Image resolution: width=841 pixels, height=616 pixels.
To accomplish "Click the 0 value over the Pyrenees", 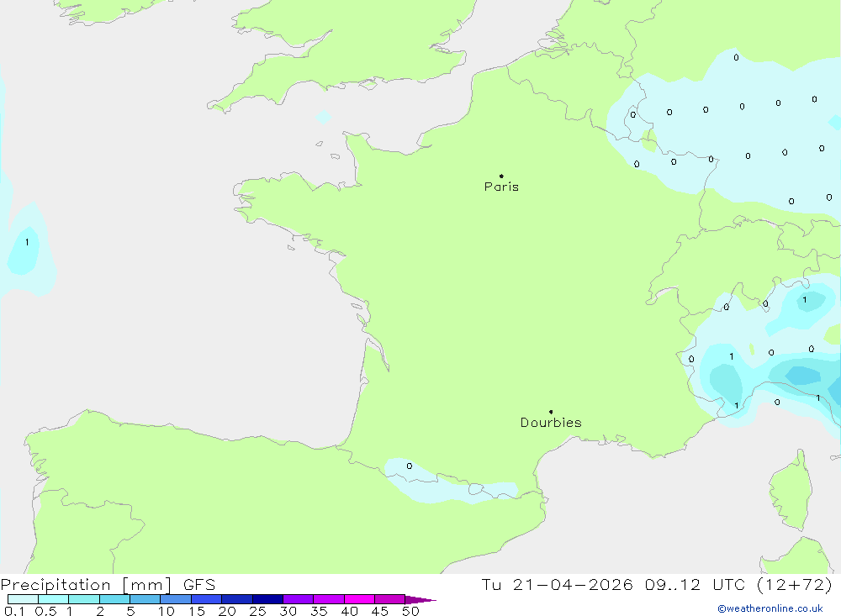I will 410,466.
